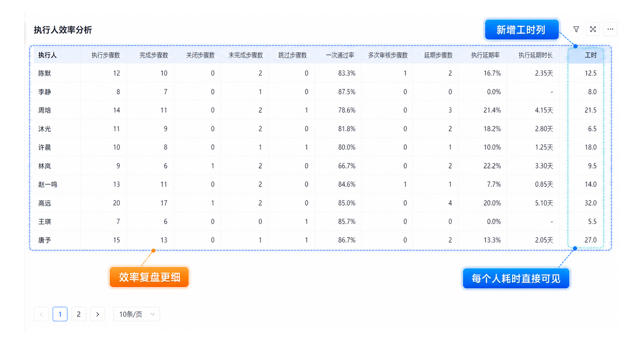This screenshot has height=343, width=644.
Task: Click the 工时 column header
Action: (591, 55)
